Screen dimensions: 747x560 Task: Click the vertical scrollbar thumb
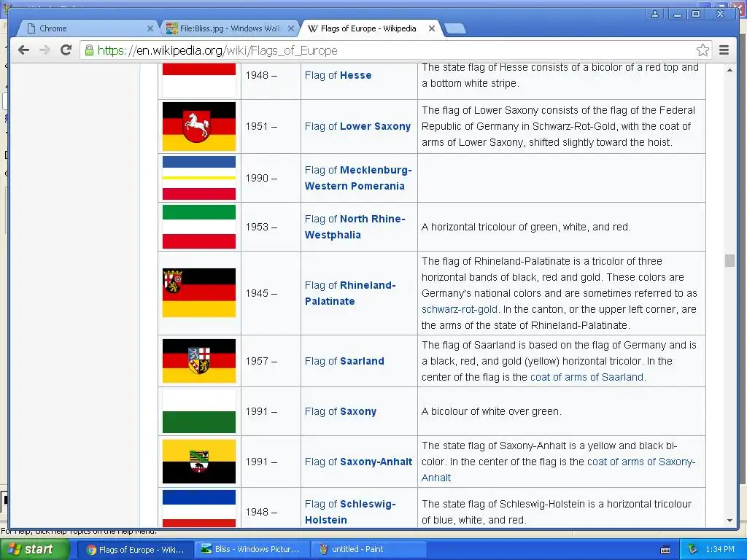[x=729, y=260]
